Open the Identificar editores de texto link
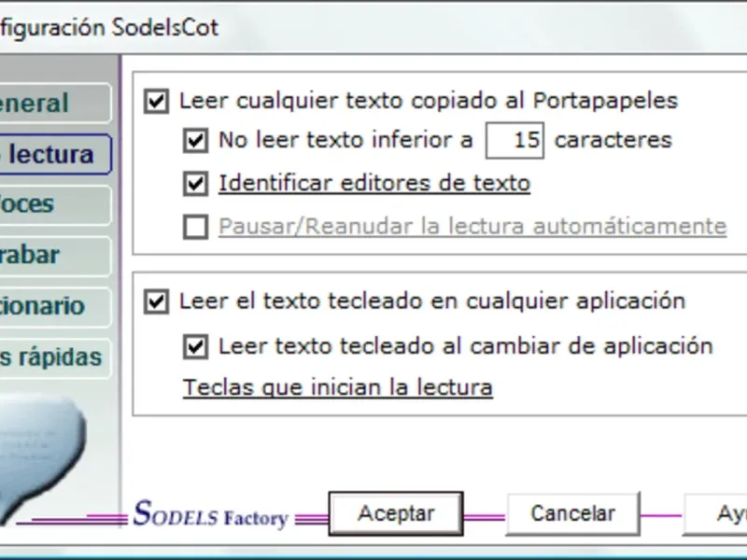This screenshot has height=560, width=747. click(374, 183)
